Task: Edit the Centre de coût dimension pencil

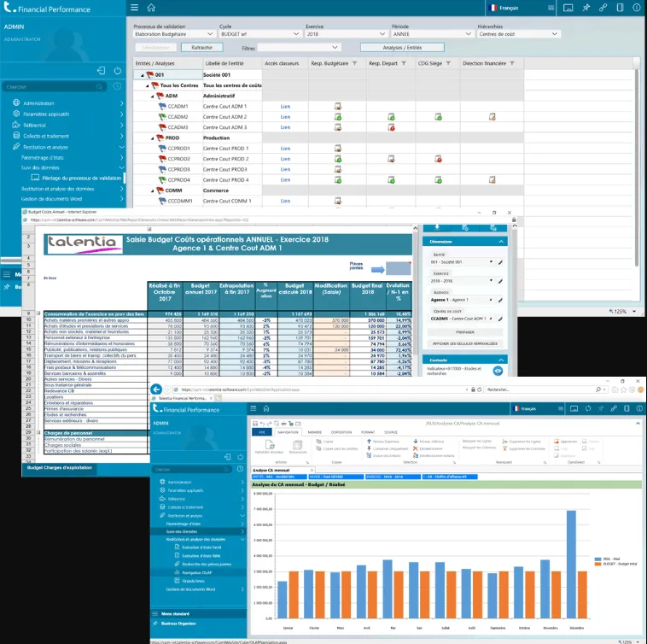Action: click(500, 319)
